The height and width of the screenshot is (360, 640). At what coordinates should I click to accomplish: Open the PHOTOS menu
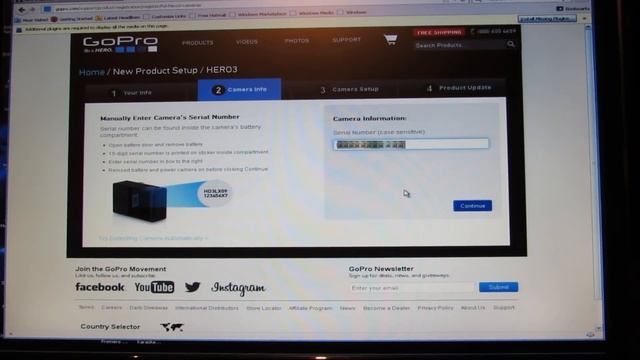297,41
